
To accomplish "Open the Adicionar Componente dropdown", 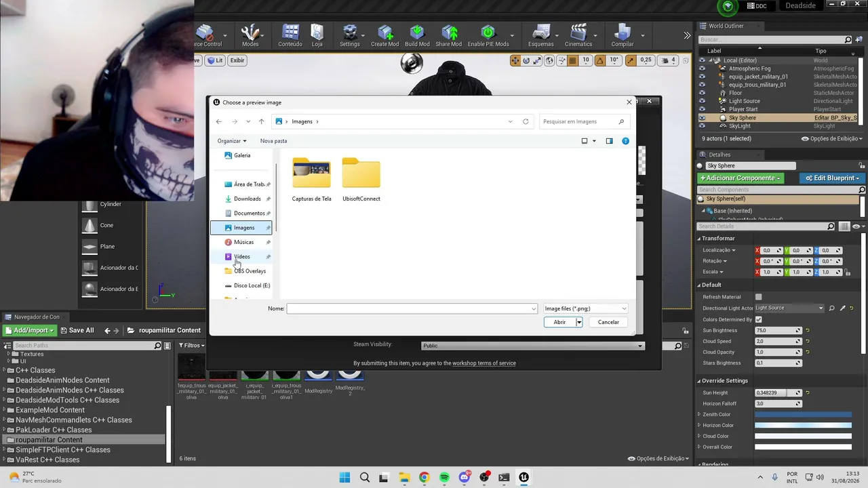I will [740, 178].
